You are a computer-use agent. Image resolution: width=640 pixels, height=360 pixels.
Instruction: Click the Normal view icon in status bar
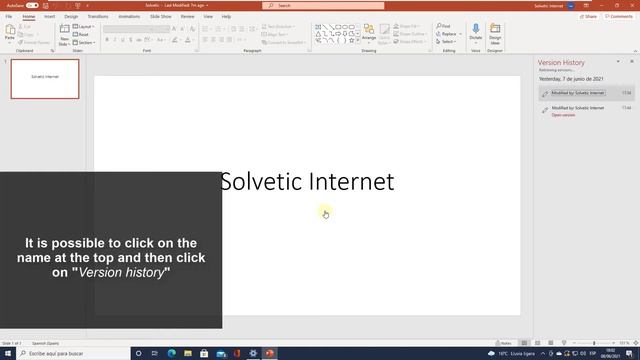point(524,343)
